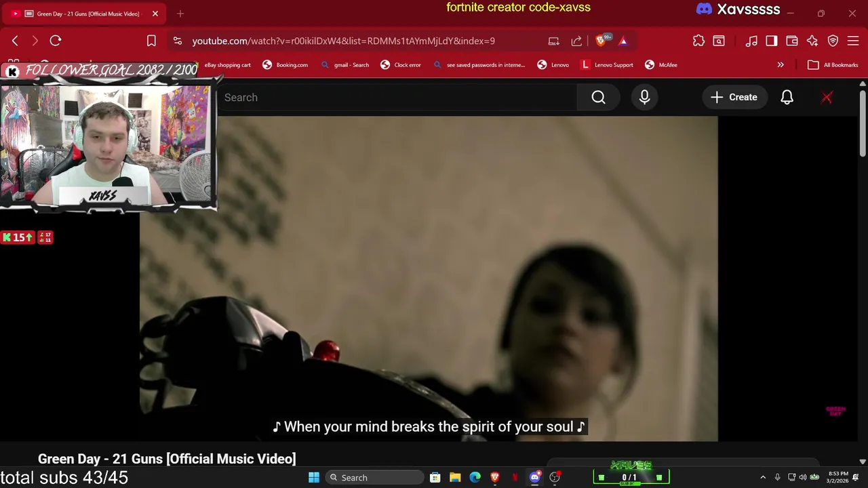Click the red X icon beside the bell
This screenshot has height=488, width=868.
[x=827, y=98]
